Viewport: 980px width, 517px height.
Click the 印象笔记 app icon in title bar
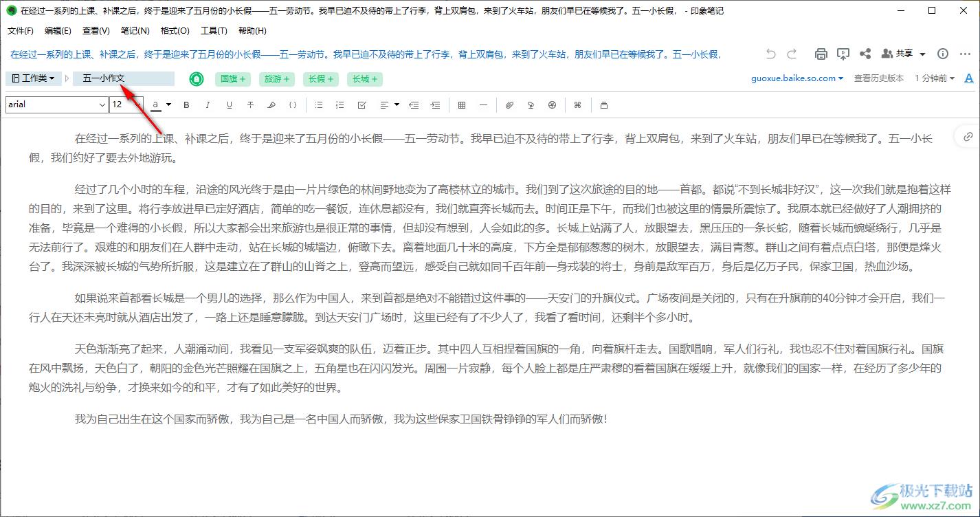click(x=11, y=10)
